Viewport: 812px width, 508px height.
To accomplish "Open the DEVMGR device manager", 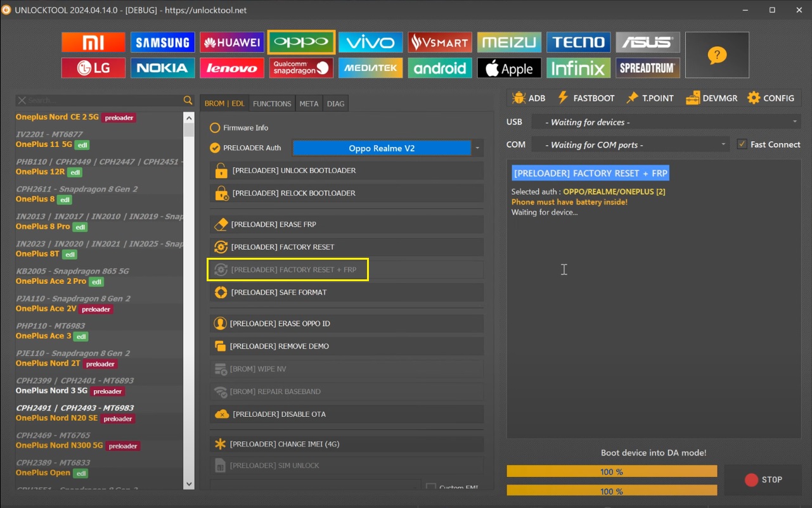I will [711, 98].
